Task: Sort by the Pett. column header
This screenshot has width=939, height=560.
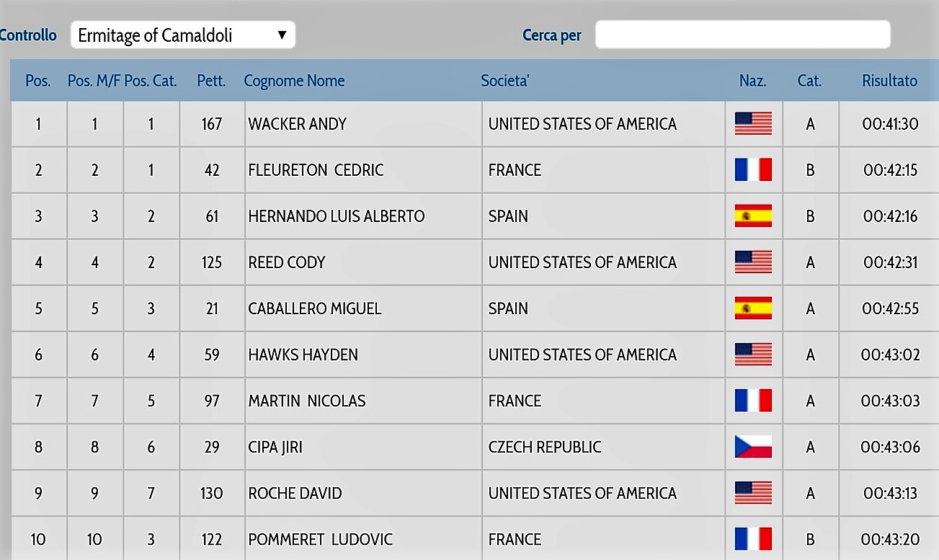Action: click(211, 81)
